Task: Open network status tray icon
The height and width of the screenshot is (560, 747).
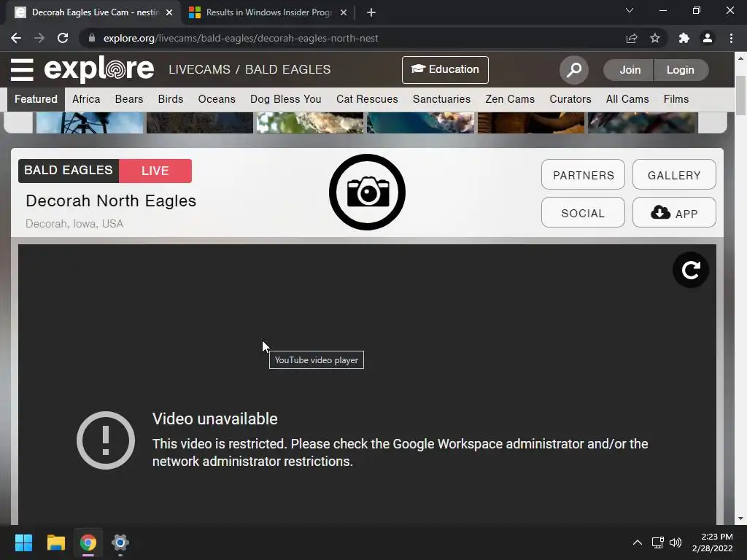Action: (658, 542)
